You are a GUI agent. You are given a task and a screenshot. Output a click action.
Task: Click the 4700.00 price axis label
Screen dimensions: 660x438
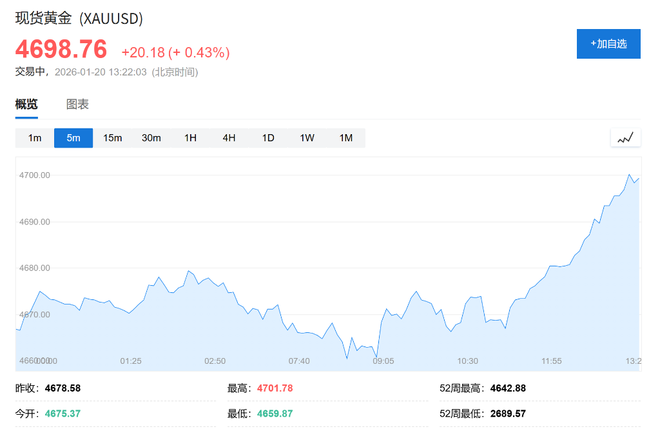click(35, 175)
